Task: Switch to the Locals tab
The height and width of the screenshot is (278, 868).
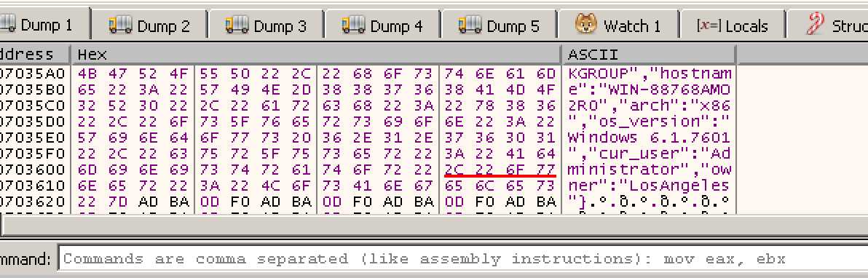Action: click(x=732, y=25)
